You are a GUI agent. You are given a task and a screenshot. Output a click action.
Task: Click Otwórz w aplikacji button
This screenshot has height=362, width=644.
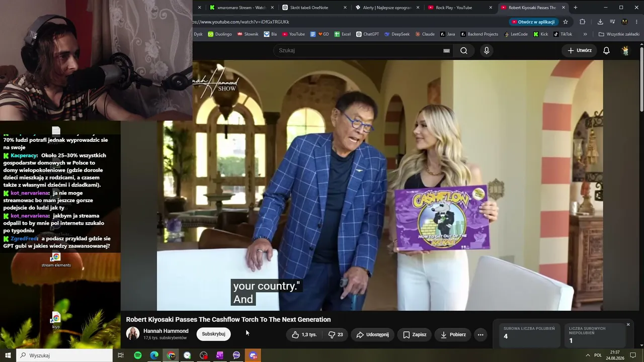click(x=533, y=22)
